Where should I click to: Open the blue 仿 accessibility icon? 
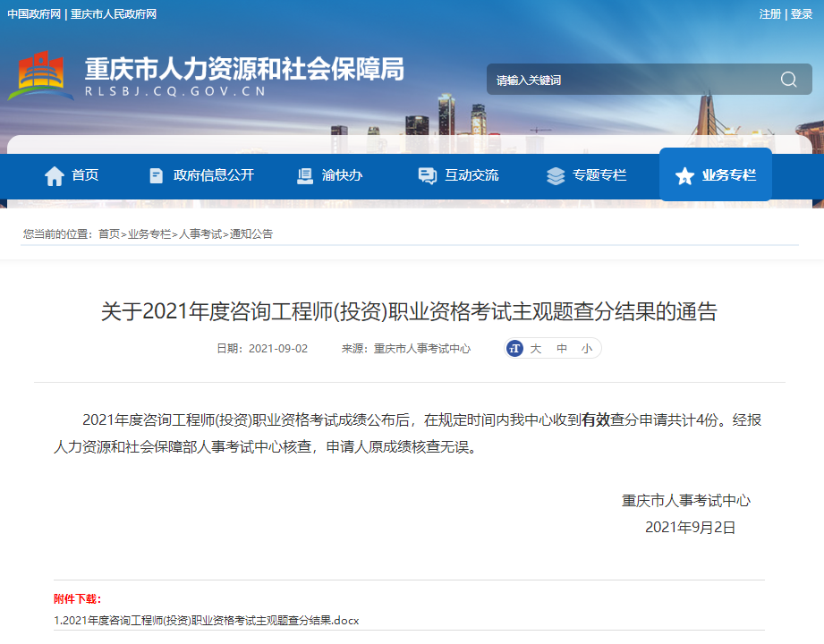[x=514, y=348]
